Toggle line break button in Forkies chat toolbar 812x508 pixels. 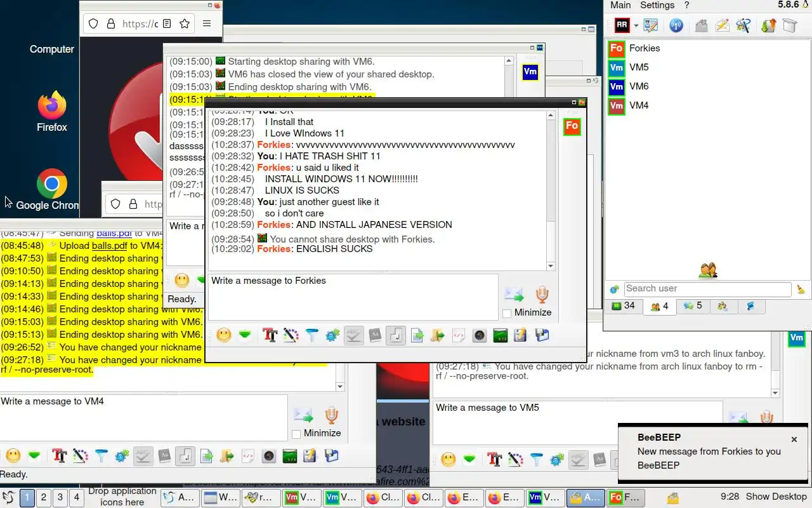coord(396,335)
